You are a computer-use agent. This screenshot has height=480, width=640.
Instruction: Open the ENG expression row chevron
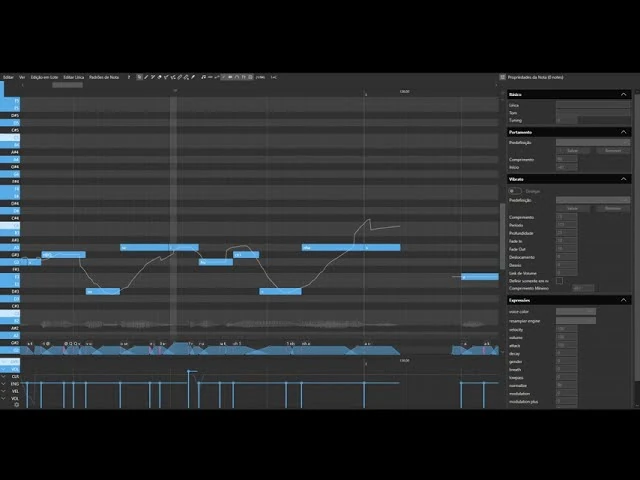(x=4, y=384)
